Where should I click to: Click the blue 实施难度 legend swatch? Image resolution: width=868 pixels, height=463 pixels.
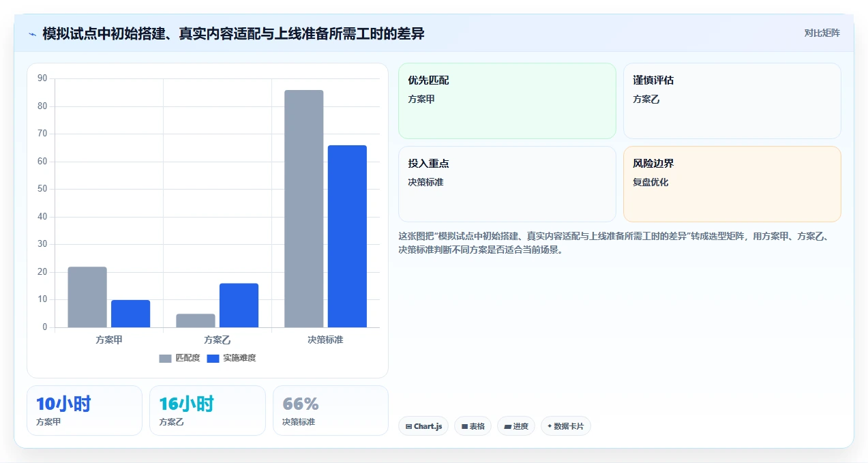pyautogui.click(x=213, y=359)
